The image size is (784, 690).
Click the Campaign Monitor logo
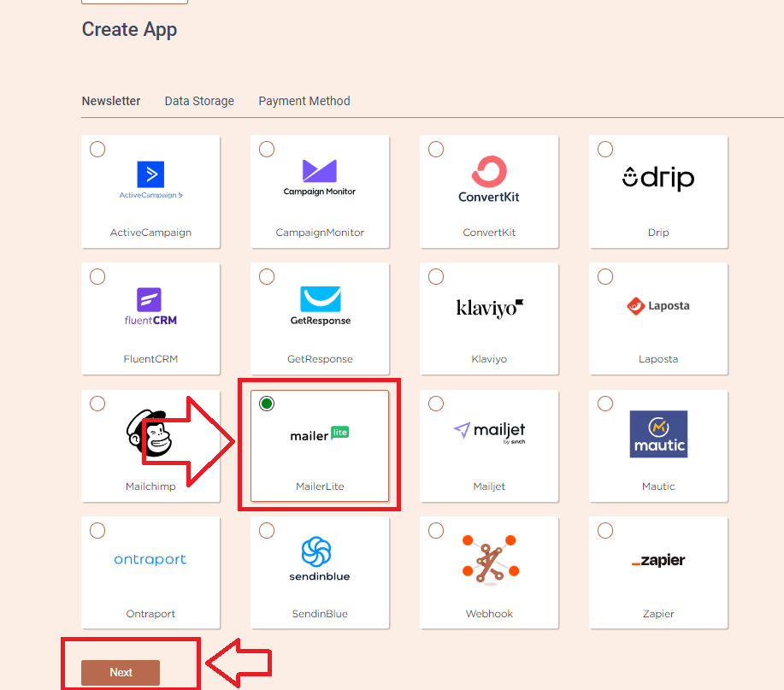(320, 178)
